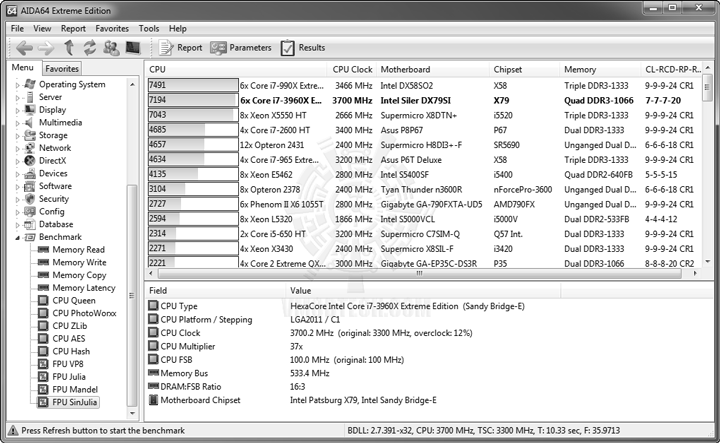Select the Database tree item

[56, 224]
